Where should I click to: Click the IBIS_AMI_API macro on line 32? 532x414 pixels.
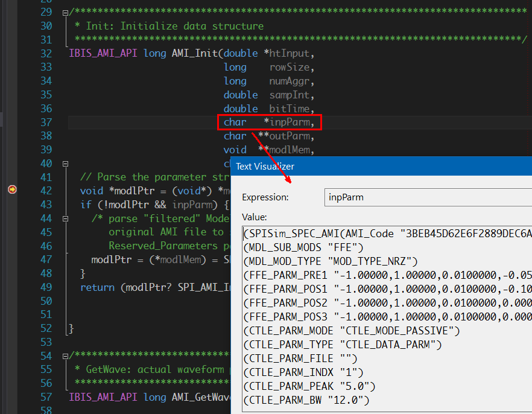(103, 53)
